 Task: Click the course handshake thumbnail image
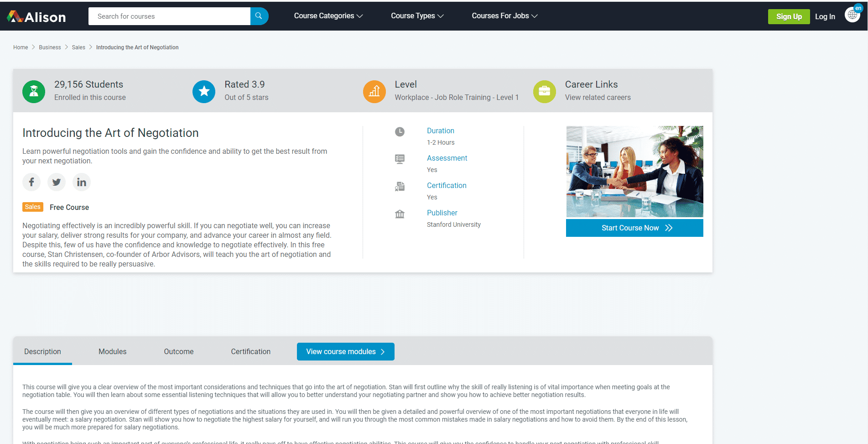[634, 172]
